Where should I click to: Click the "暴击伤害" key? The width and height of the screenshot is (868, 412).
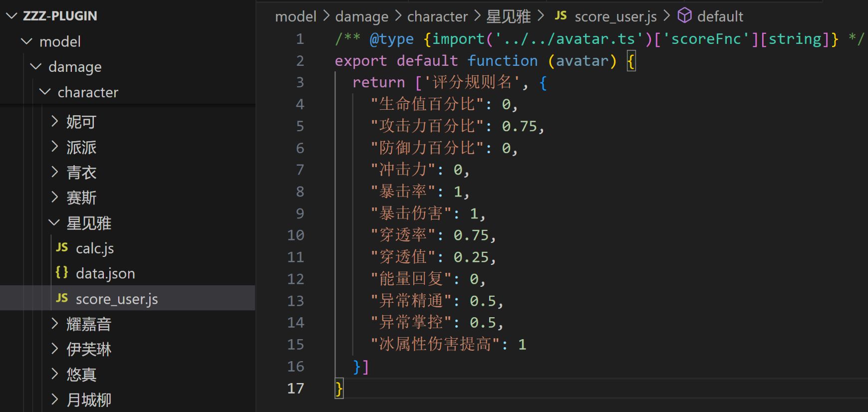411,213
